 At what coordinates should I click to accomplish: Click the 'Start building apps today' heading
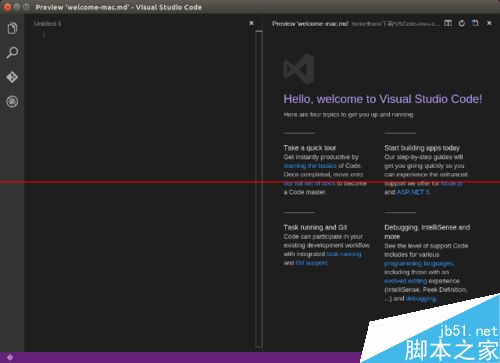(422, 148)
